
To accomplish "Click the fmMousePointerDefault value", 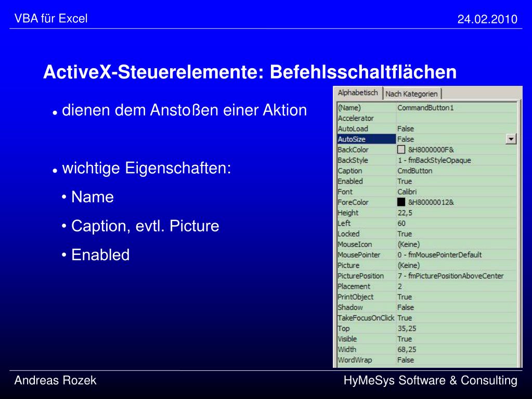I will pyautogui.click(x=440, y=255).
